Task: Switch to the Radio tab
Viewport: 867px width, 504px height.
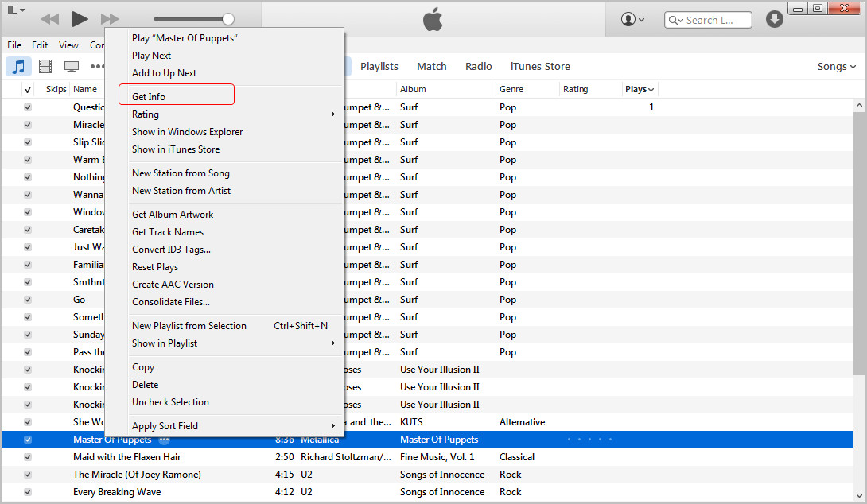Action: coord(479,66)
